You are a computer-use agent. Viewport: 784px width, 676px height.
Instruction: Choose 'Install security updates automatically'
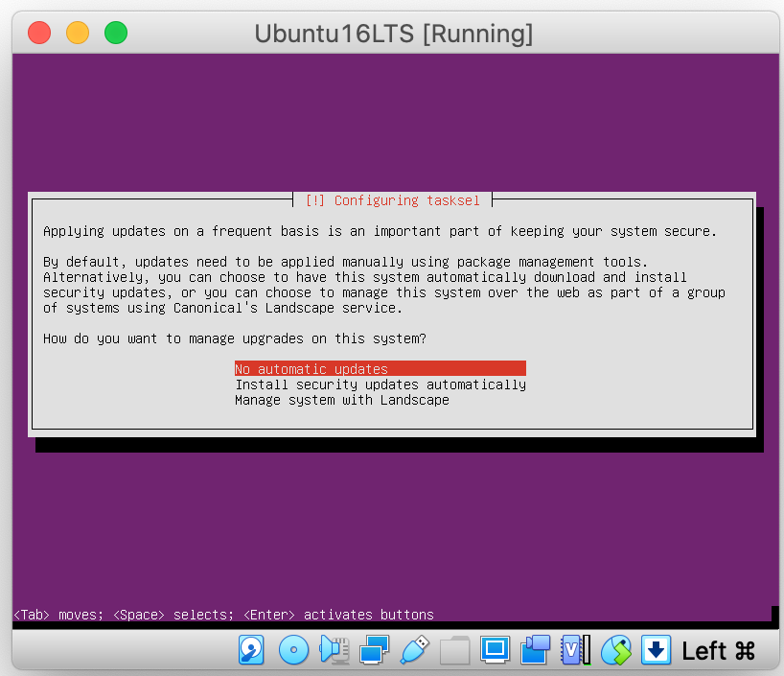[x=380, y=385]
